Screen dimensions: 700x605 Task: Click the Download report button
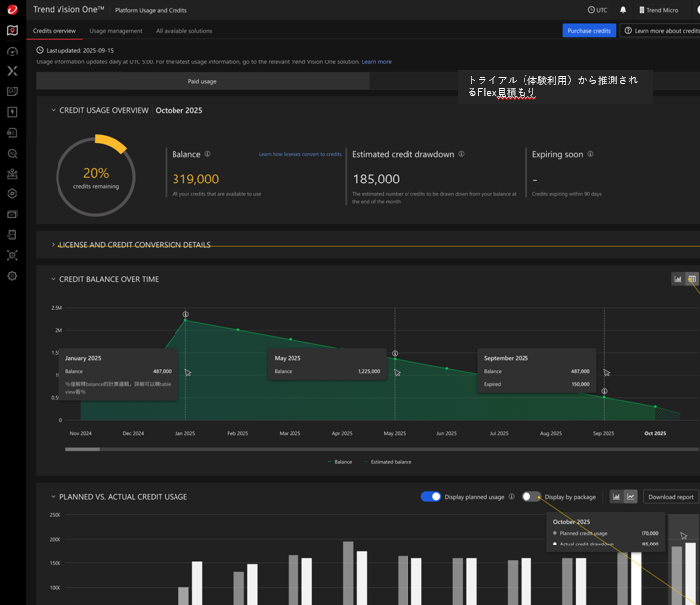click(671, 497)
